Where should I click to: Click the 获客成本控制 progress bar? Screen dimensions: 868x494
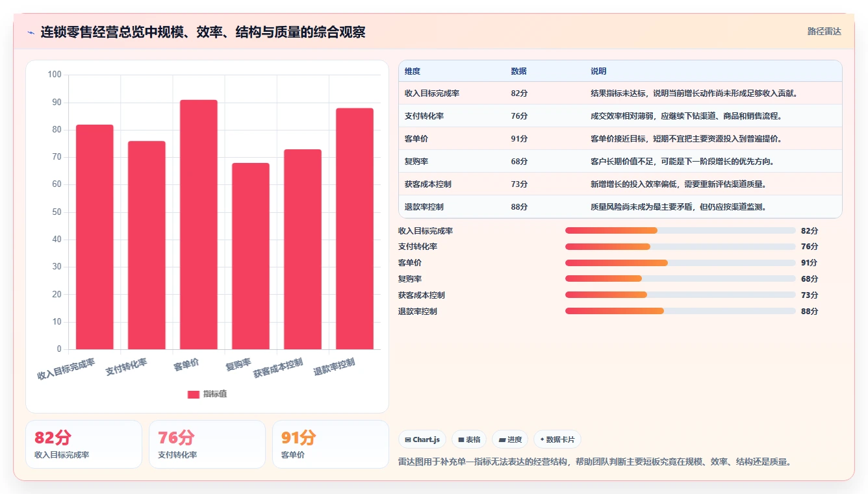(x=680, y=295)
